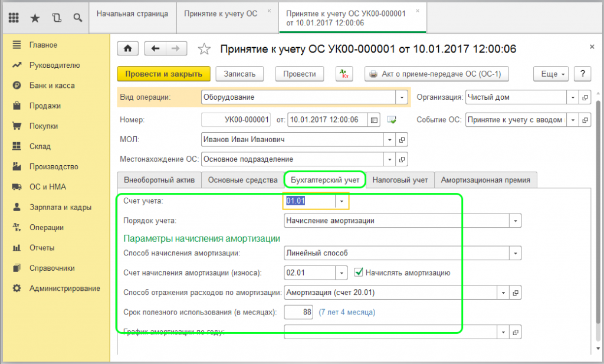Click Провести и закрыть button
This screenshot has height=364, width=604.
pos(164,74)
